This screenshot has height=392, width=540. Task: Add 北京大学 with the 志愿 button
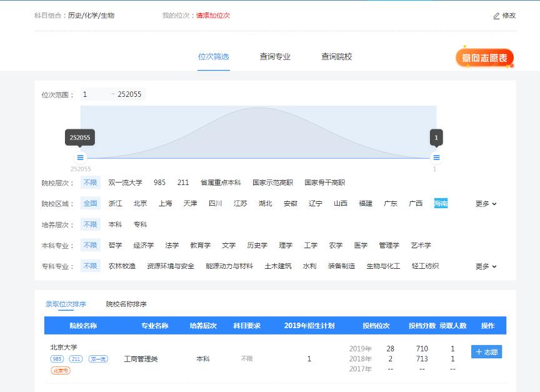click(486, 352)
